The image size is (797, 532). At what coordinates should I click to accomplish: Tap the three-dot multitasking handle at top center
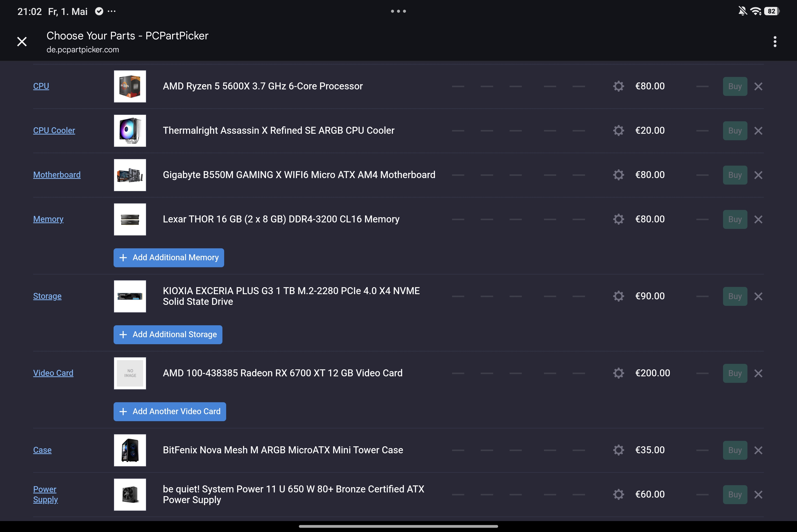coord(398,11)
